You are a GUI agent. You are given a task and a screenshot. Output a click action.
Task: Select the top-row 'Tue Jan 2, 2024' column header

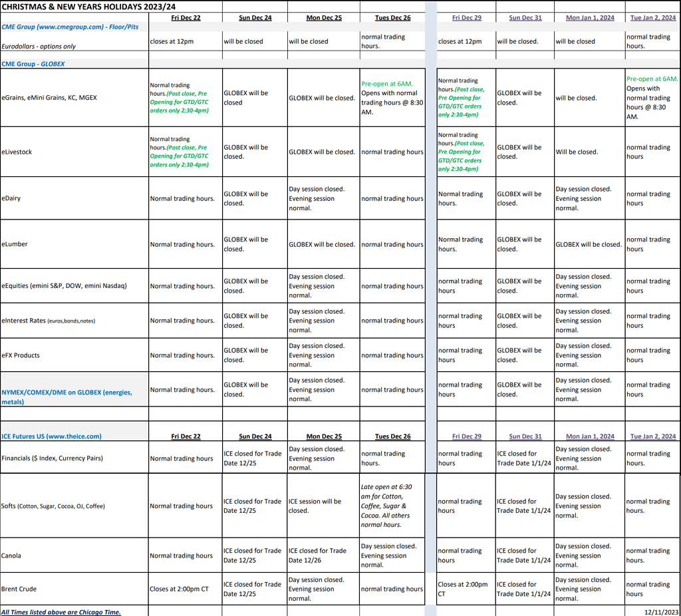[653, 18]
